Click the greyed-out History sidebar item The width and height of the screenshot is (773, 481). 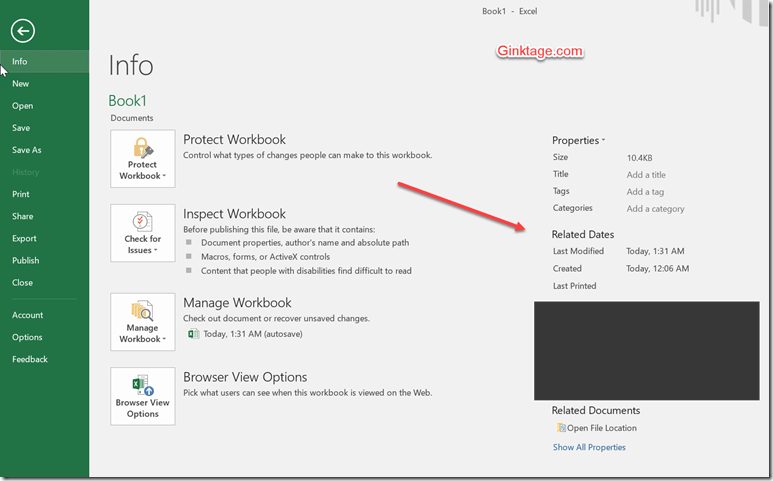click(x=25, y=172)
